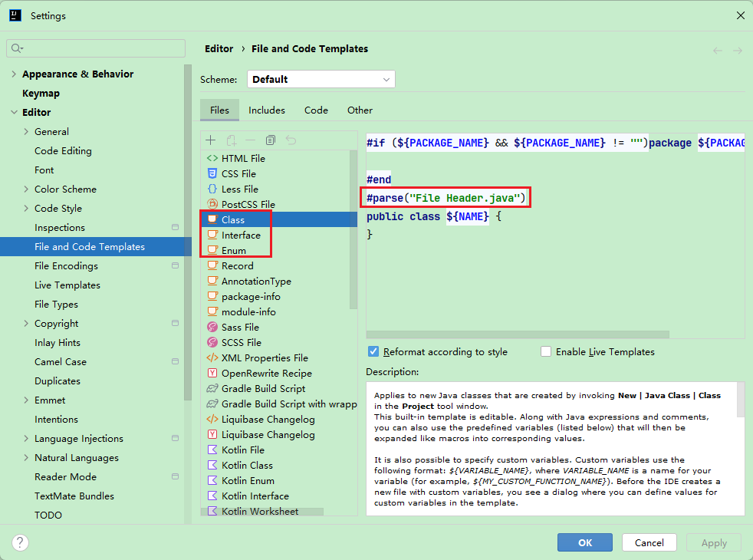Click the settings search field
This screenshot has width=753, height=560.
pos(96,48)
